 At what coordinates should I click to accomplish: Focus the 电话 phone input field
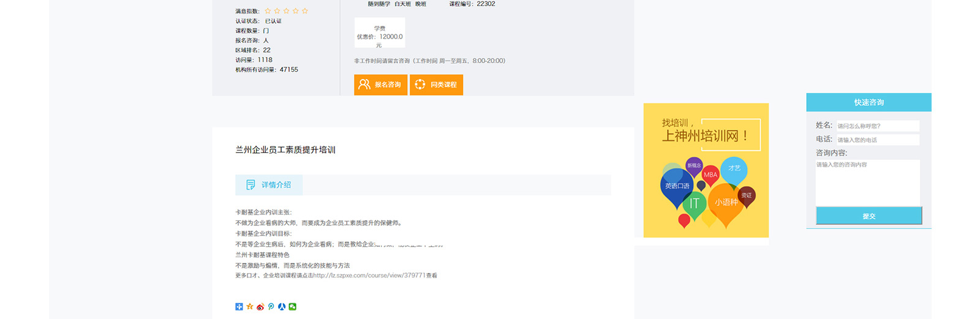(x=878, y=140)
